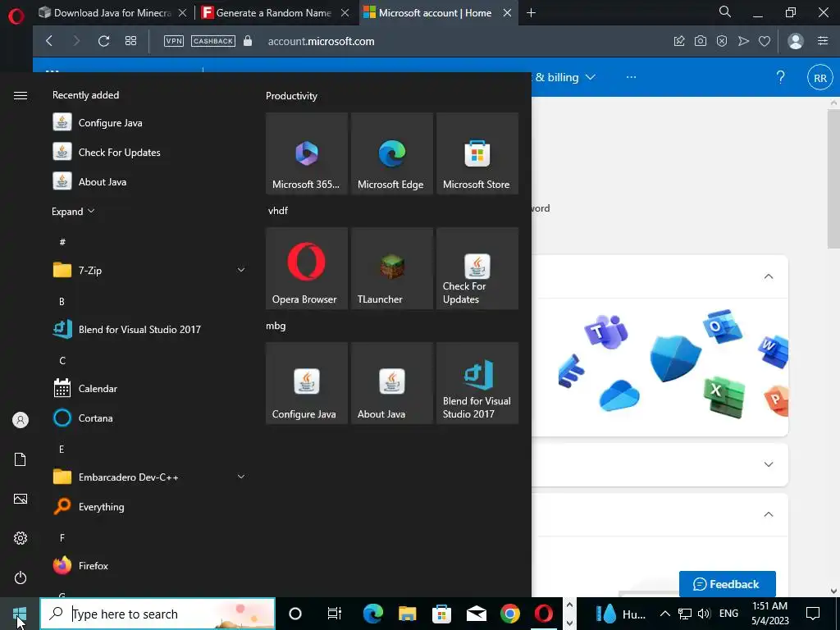
Task: Add page to bookmarks heart icon
Action: pos(765,41)
